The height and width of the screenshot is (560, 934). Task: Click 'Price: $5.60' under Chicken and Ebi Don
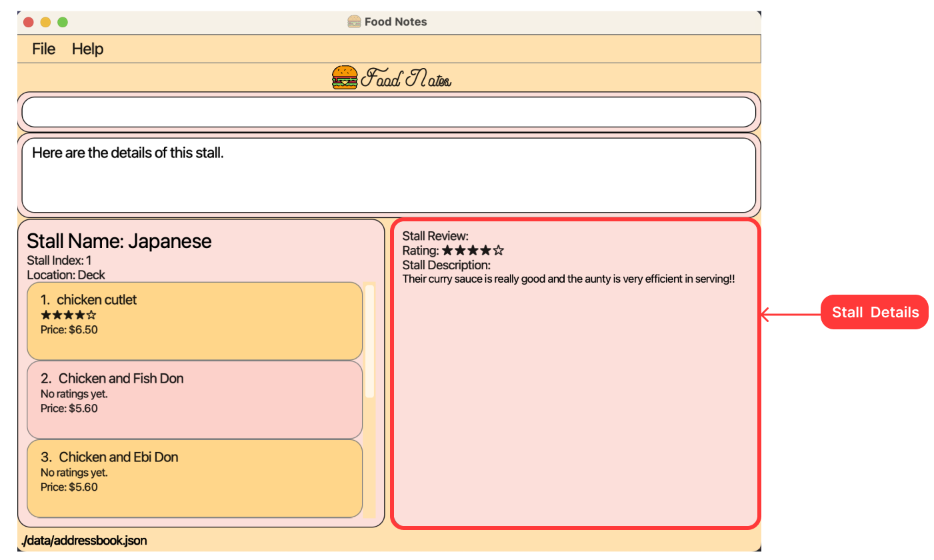69,487
